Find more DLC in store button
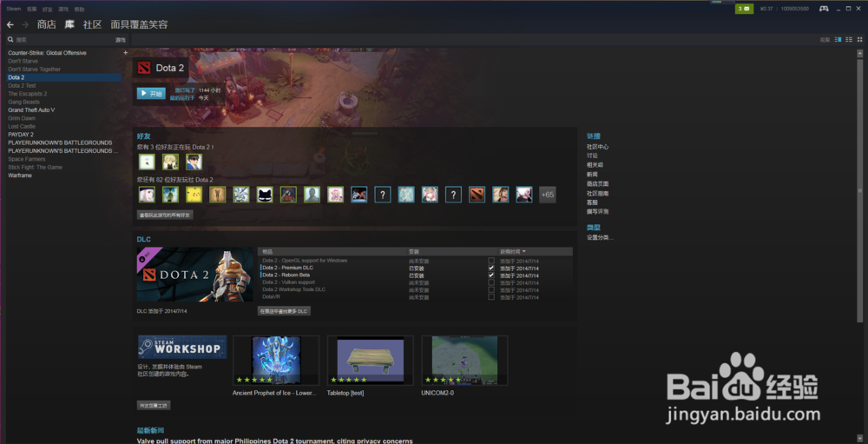 (285, 312)
